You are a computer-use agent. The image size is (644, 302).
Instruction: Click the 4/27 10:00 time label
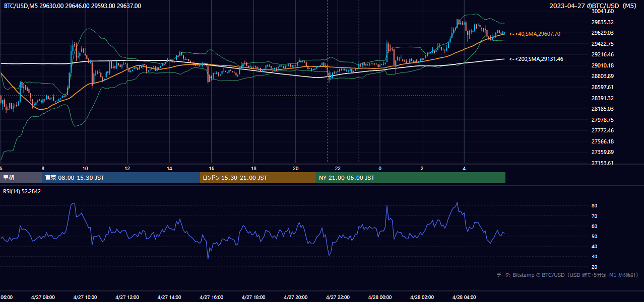coord(85,297)
